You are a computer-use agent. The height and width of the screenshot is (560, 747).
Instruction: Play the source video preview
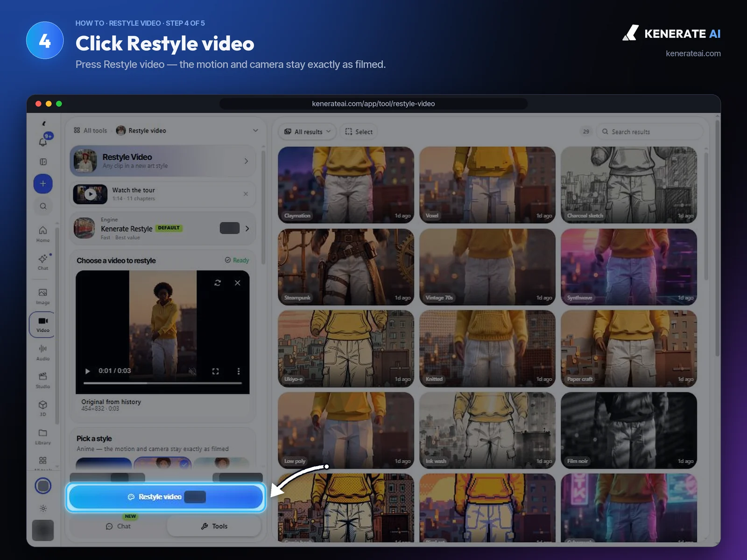tap(87, 371)
